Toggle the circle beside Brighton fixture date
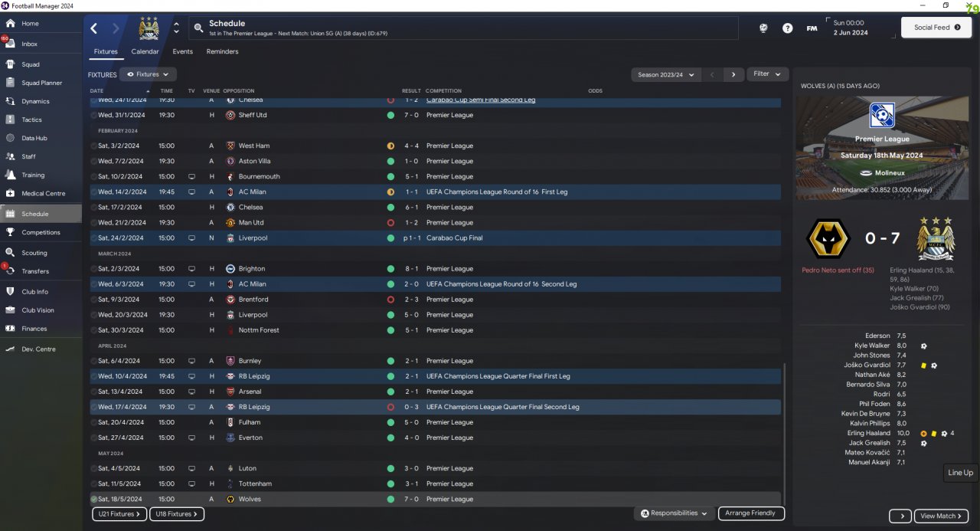The height and width of the screenshot is (531, 980). point(94,269)
